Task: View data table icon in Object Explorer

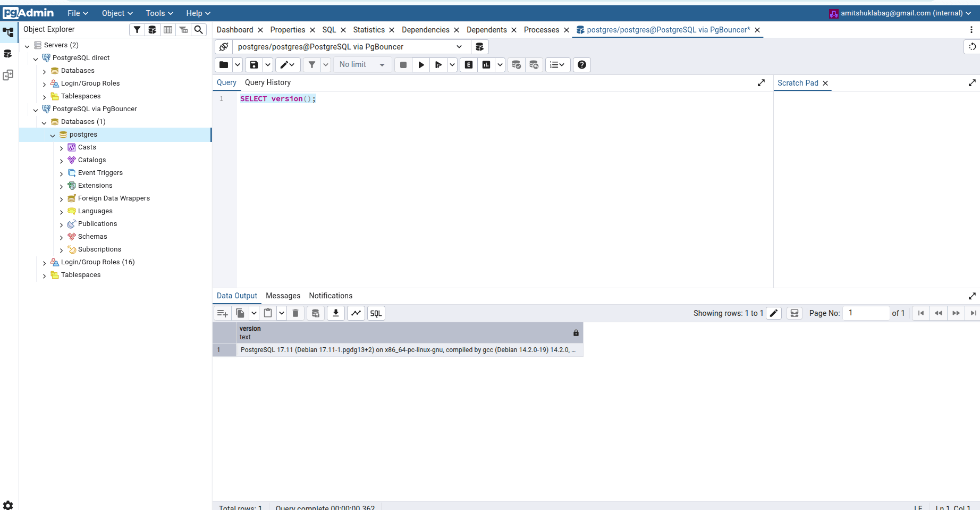Action: point(168,30)
